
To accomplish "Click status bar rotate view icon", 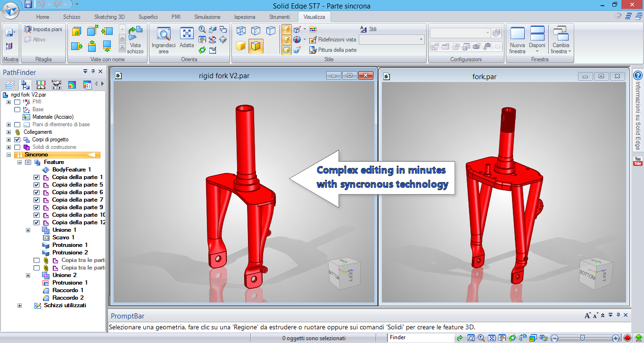I will click(512, 338).
